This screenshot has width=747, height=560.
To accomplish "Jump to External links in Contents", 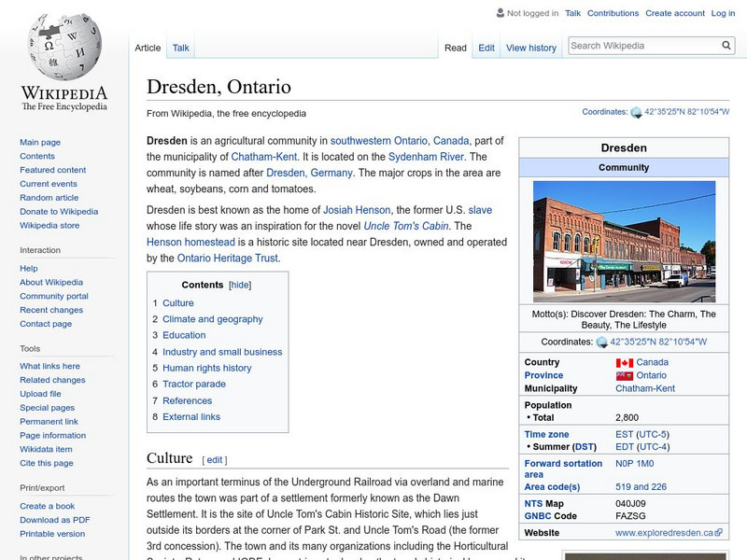I will pos(191,416).
